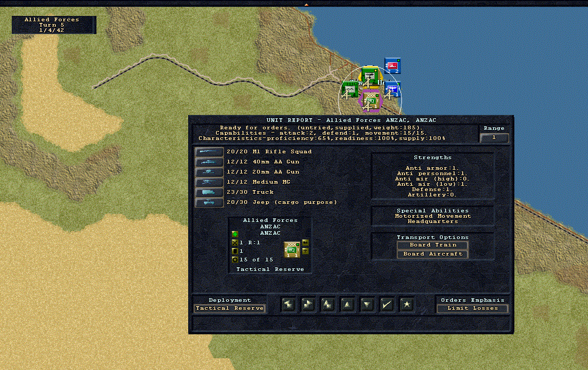This screenshot has width=588, height=370.
Task: Click the 'UNIT REPORT - Allied Forces ANZAC' title
Action: [x=351, y=120]
